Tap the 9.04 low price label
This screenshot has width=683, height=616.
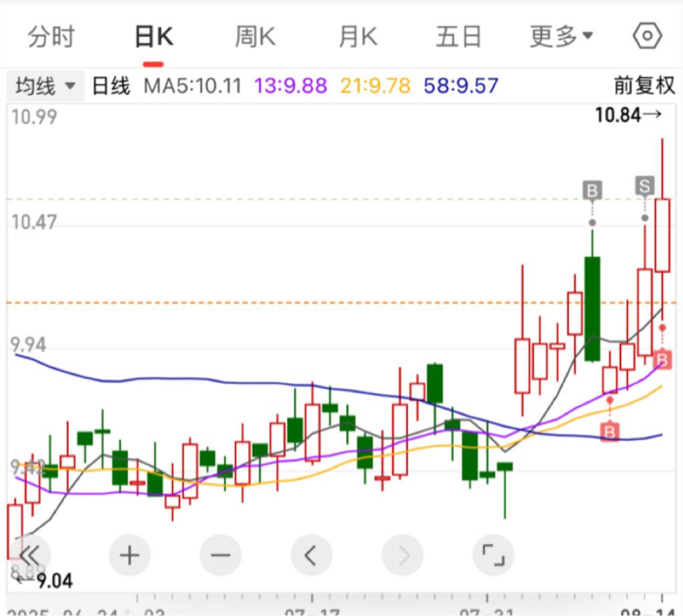[45, 581]
